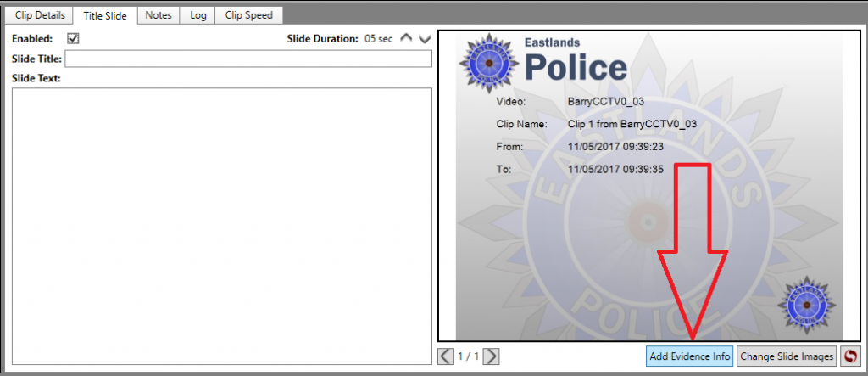Go to next slide image arrow

[491, 356]
